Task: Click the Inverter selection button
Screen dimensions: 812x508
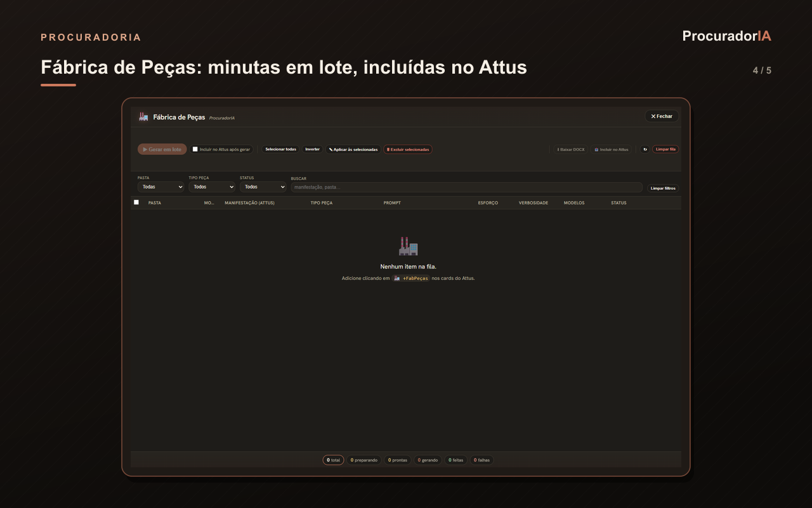Action: 312,149
